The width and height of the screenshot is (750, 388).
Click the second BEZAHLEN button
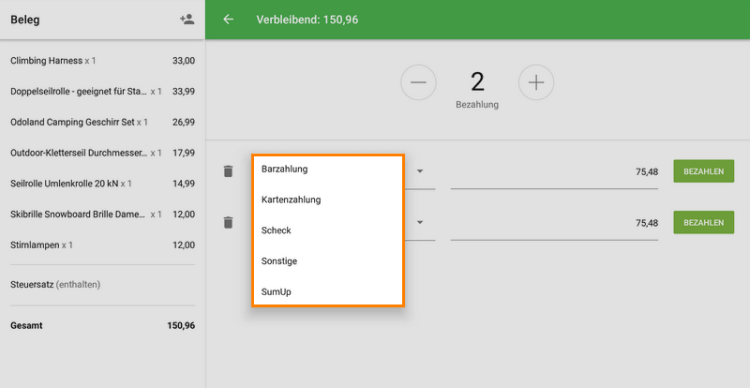point(704,222)
